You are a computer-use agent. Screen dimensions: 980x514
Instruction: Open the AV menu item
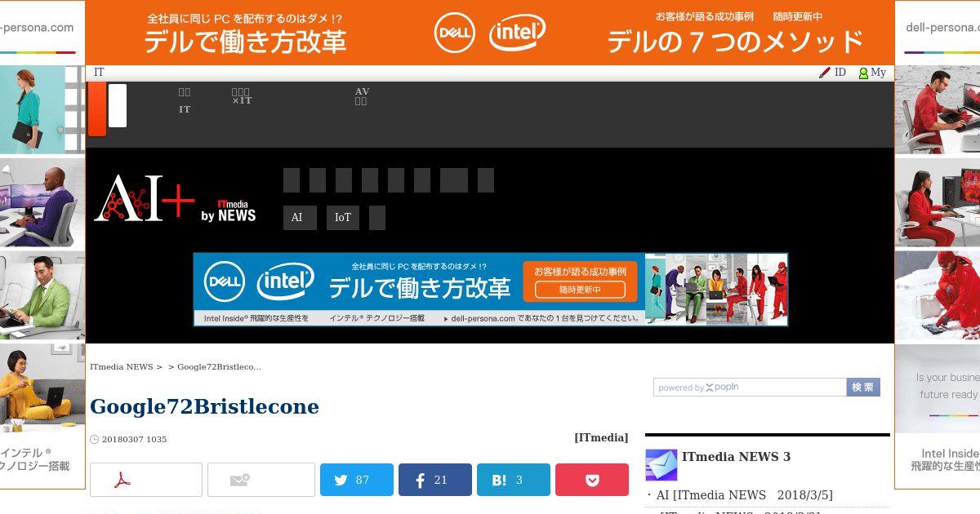(362, 96)
